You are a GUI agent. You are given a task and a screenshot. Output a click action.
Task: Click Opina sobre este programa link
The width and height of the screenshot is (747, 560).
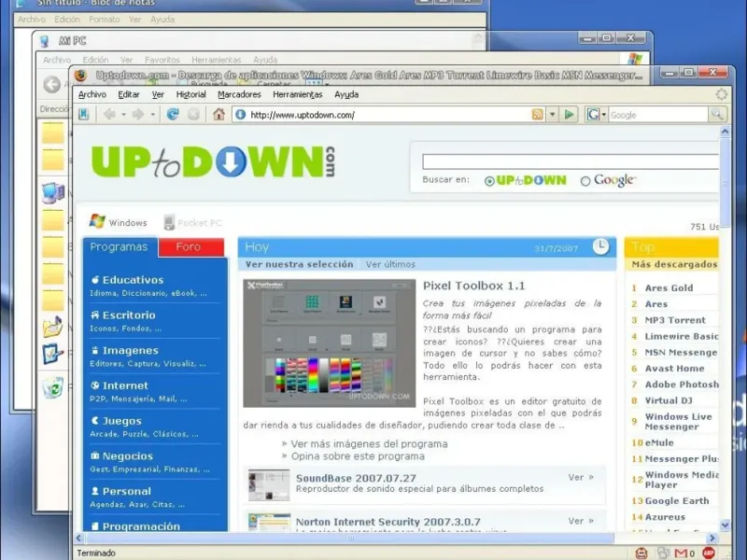358,456
